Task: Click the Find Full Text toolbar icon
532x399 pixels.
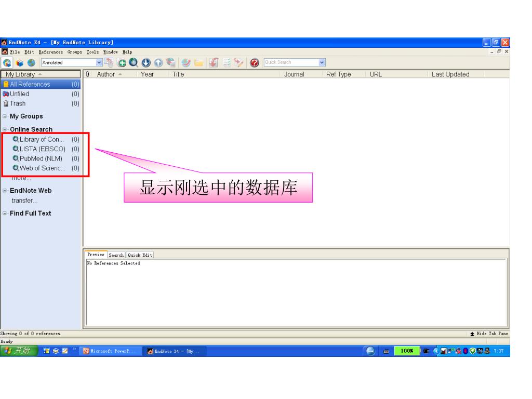Action: pos(170,62)
